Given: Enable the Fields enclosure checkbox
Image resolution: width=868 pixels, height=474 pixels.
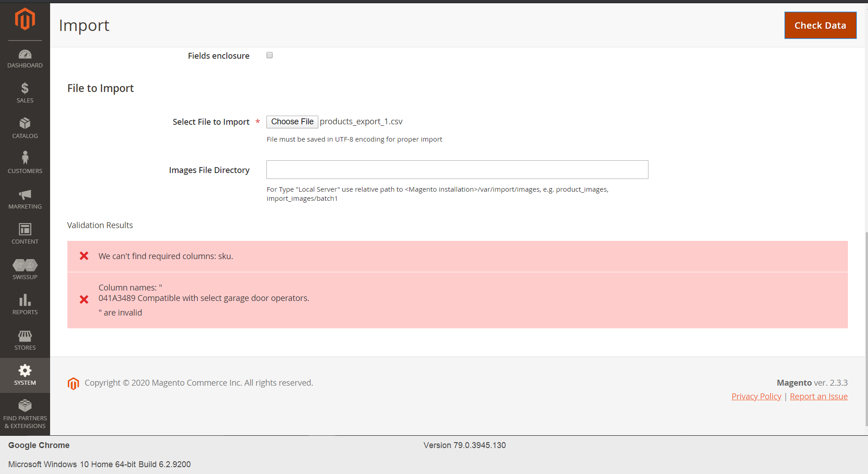Looking at the screenshot, I should (269, 55).
